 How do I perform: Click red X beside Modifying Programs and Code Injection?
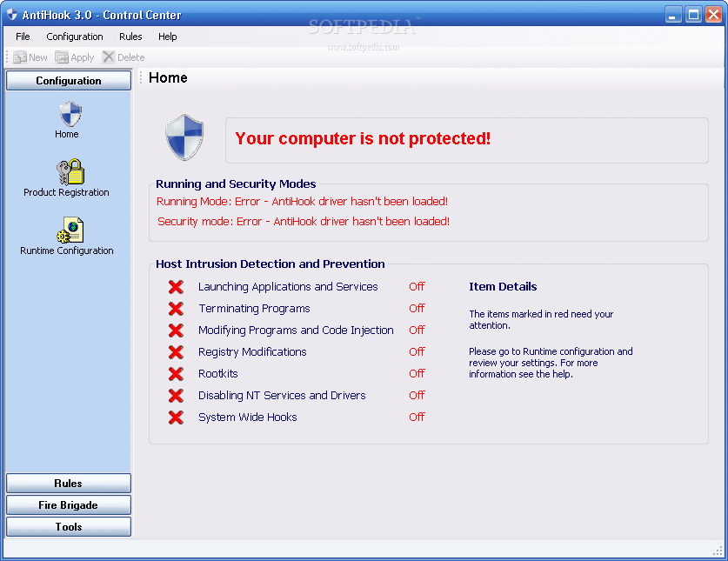pos(176,331)
